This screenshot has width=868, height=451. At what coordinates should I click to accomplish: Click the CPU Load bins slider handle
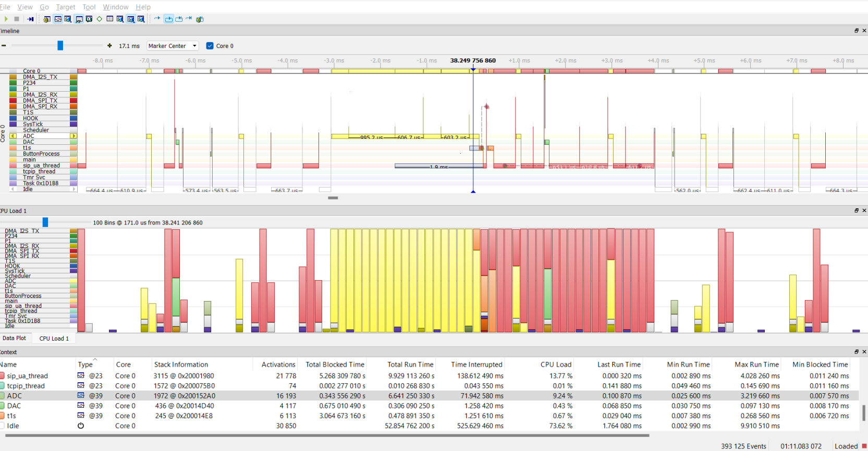click(x=45, y=222)
